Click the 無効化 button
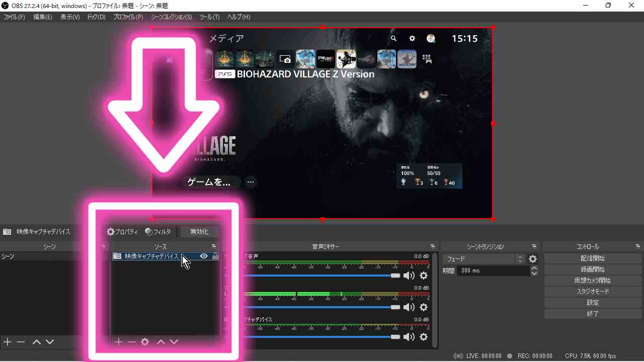Screen dimensions: 644x362 (x=199, y=232)
